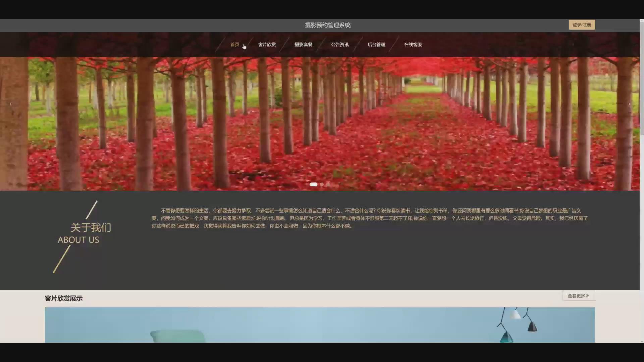Screen dimensions: 644x362
Task: Click the 登录/注册 button
Action: 582,25
